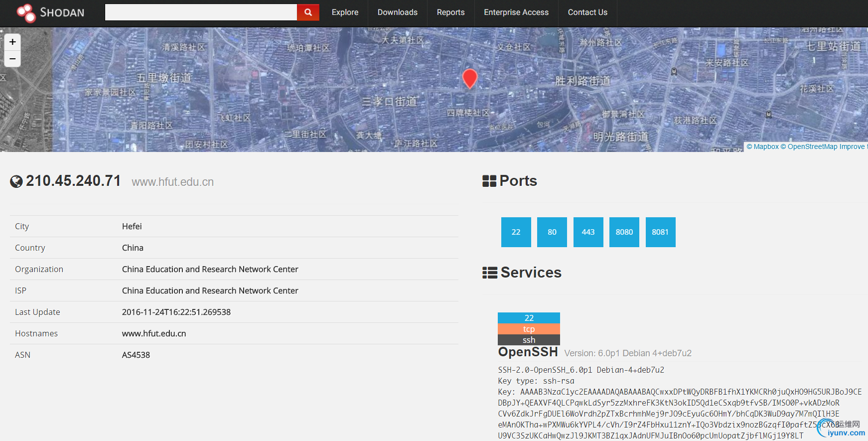Screen dimensions: 868x441
Task: Click the orange tcp service label
Action: [x=529, y=329]
